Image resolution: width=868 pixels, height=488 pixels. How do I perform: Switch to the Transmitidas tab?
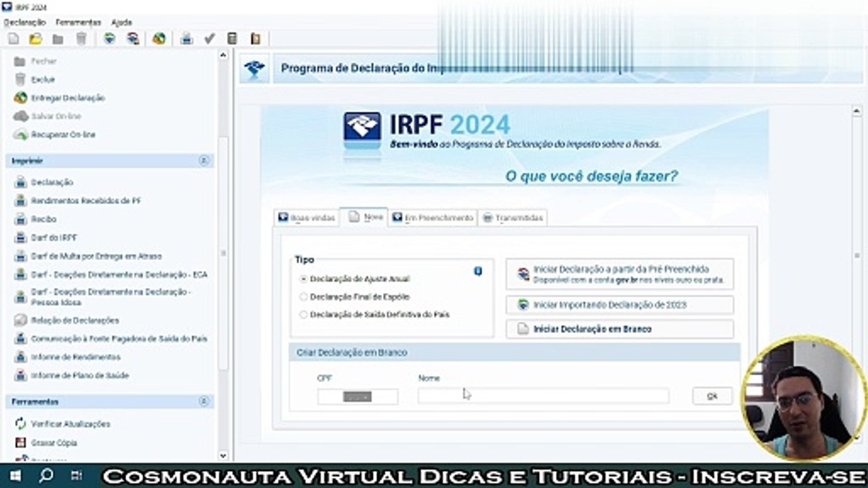[513, 218]
